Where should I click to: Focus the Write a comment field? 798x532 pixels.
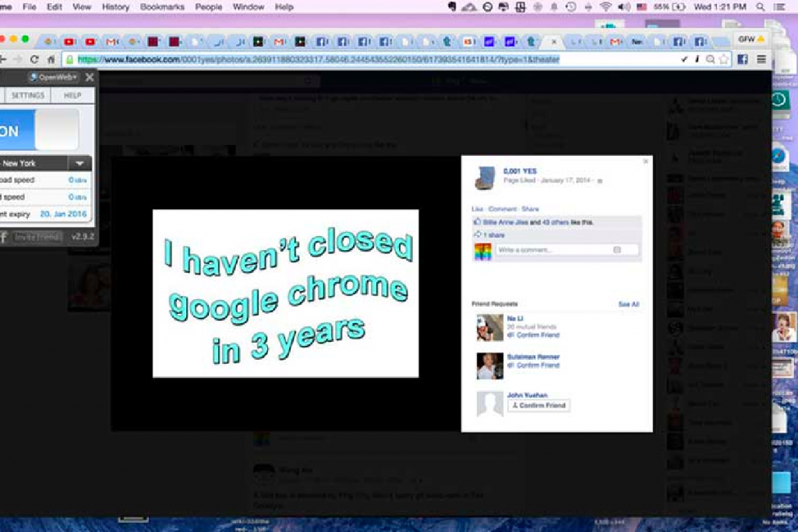click(567, 250)
